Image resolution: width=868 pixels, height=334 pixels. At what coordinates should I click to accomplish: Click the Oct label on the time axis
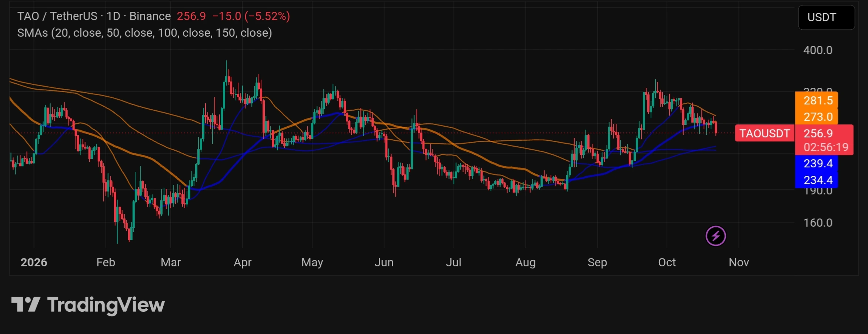pyautogui.click(x=667, y=263)
